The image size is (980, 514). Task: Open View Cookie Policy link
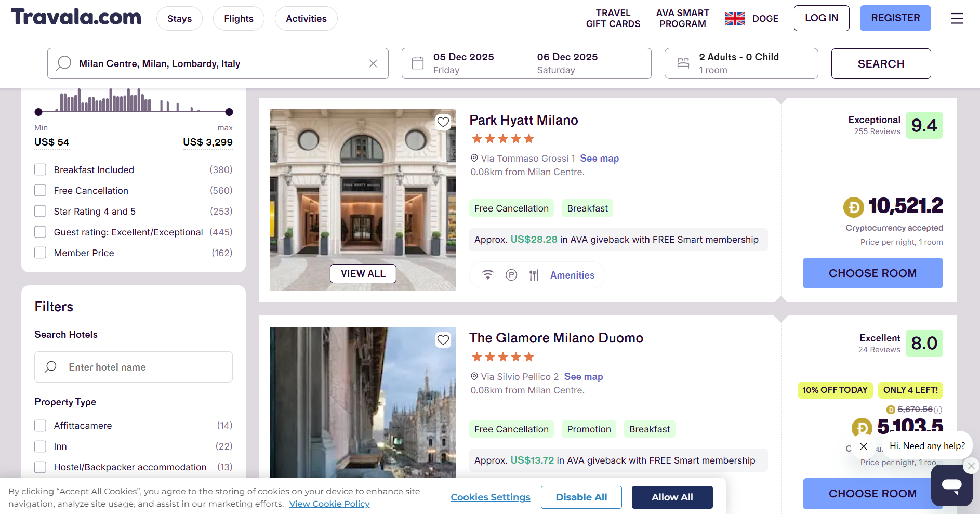pos(329,504)
